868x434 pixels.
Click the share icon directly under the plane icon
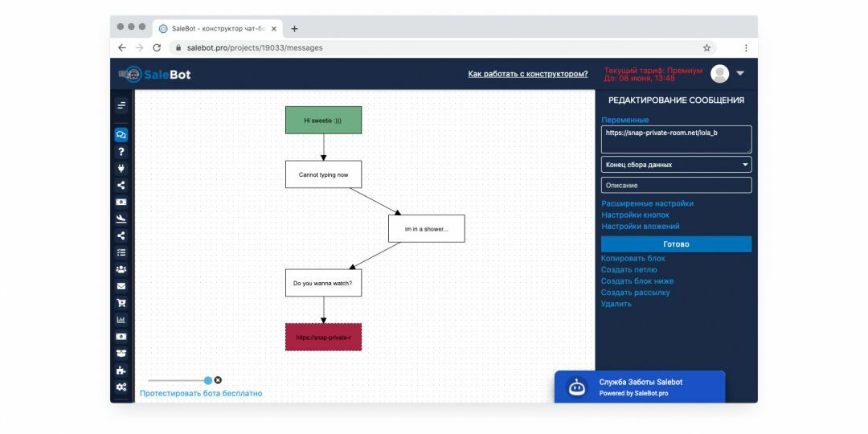[121, 235]
